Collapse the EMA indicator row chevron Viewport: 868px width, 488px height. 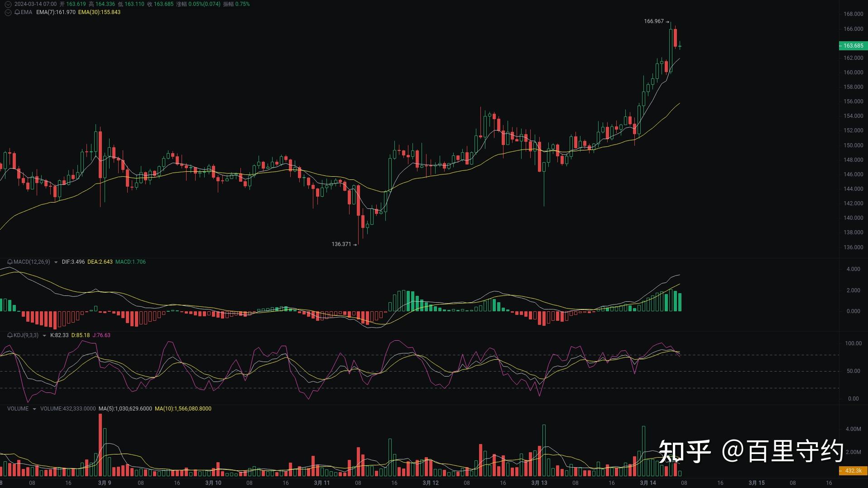(8, 12)
